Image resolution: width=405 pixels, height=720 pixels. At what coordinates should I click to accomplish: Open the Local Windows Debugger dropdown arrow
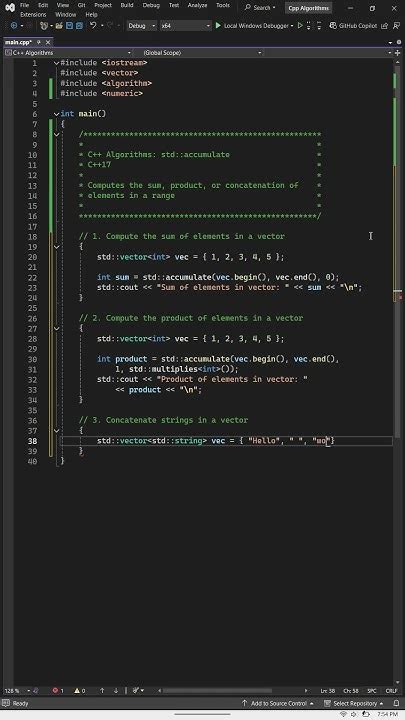[292, 26]
